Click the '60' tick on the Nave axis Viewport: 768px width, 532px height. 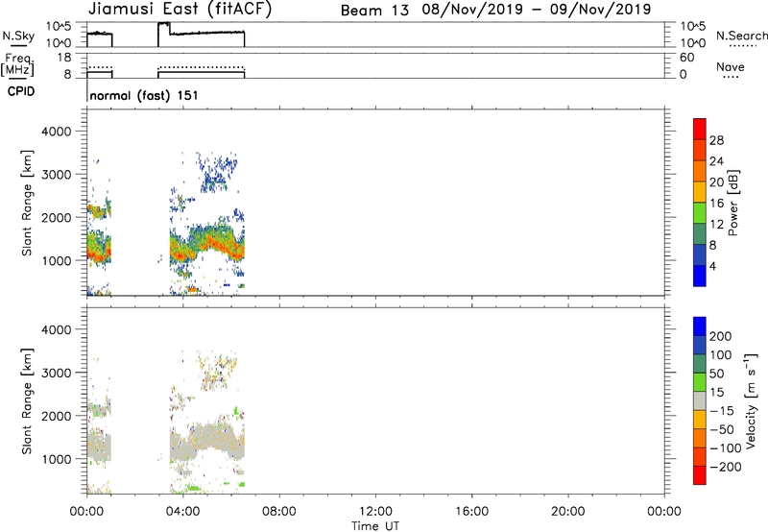686,58
